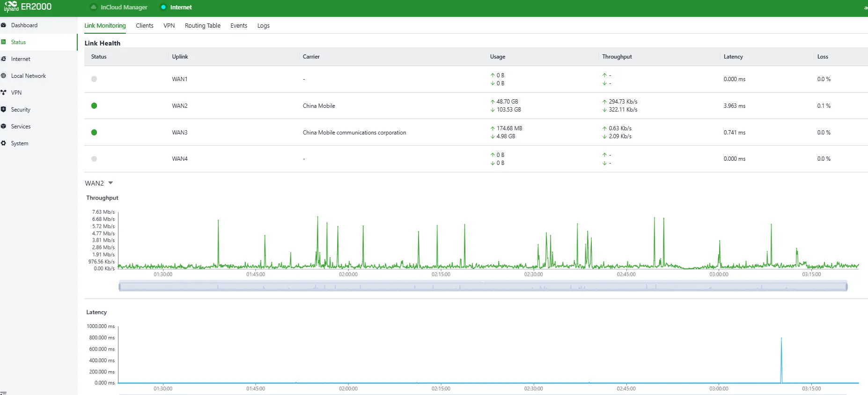Image resolution: width=868 pixels, height=395 pixels.
Task: Click the InHand ER2000 logo
Action: [28, 7]
